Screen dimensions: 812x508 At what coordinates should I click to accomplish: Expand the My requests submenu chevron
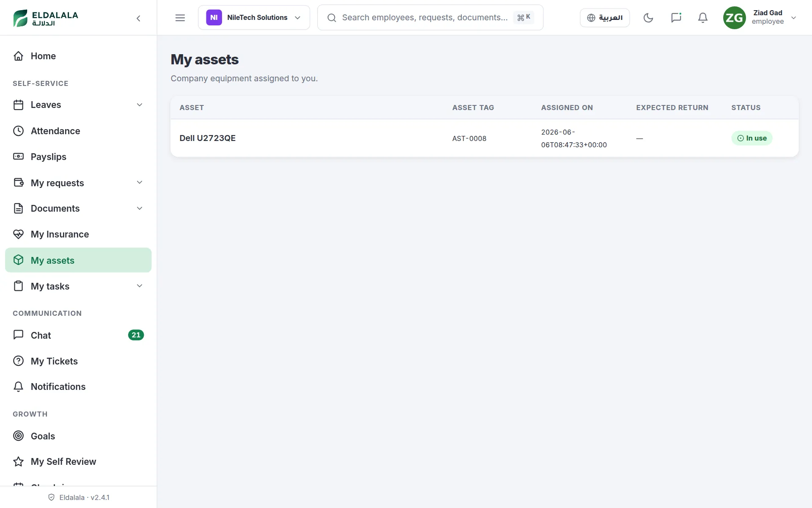(140, 182)
